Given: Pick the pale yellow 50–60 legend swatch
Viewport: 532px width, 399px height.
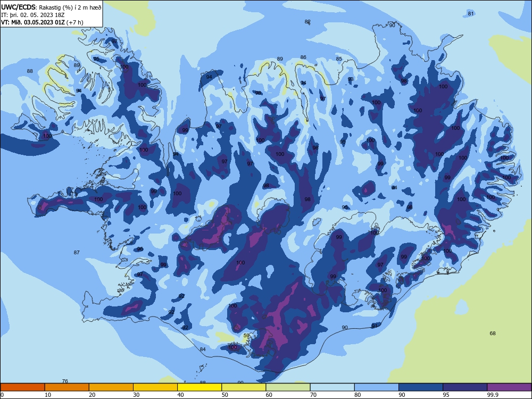Looking at the screenshot, I should click(x=244, y=387).
